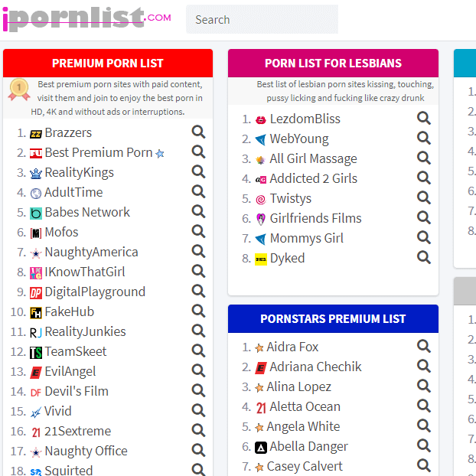Click the site logo in the header
The height and width of the screenshot is (476, 476).
click(86, 19)
